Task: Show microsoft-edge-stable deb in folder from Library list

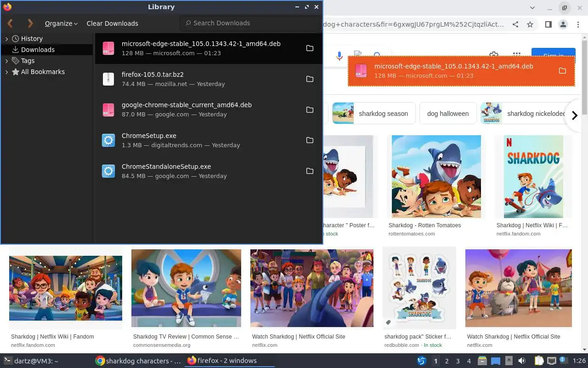Action: 310,48
